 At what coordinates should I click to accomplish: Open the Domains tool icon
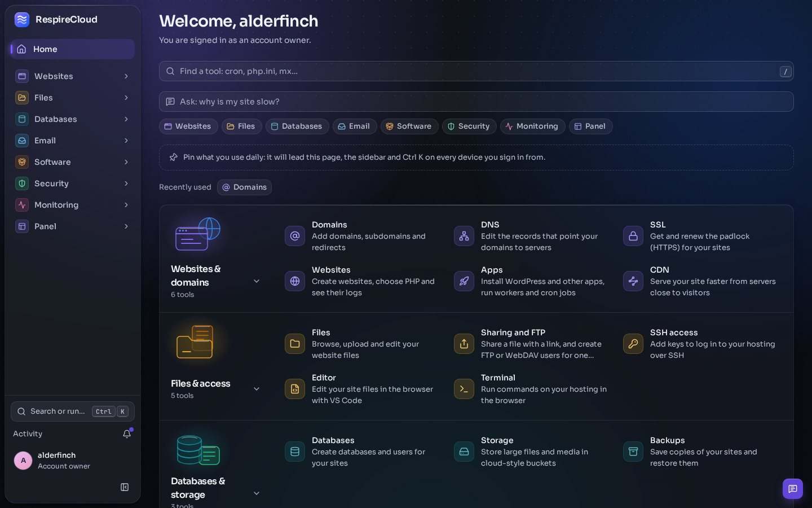[x=295, y=236]
